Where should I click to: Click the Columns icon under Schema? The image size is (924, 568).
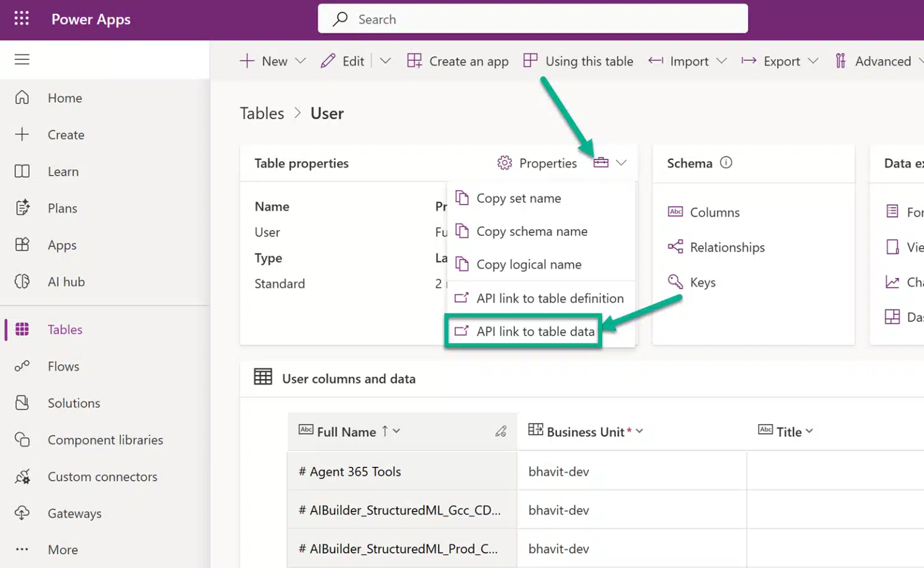[675, 212]
